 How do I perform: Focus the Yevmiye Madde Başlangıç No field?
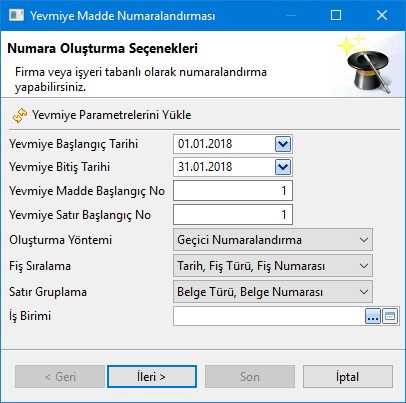(x=233, y=191)
